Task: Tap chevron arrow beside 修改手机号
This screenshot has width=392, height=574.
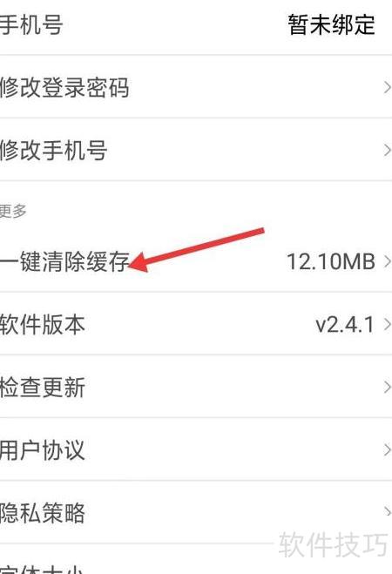Action: (387, 150)
